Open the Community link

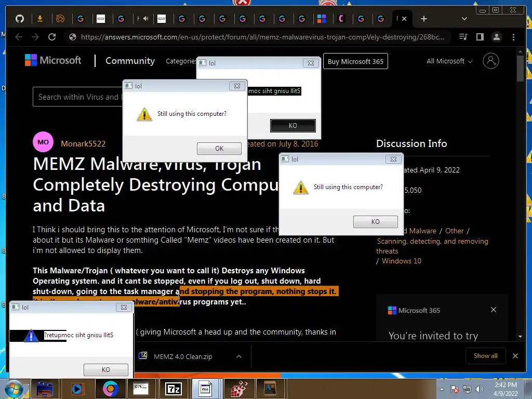[130, 61]
